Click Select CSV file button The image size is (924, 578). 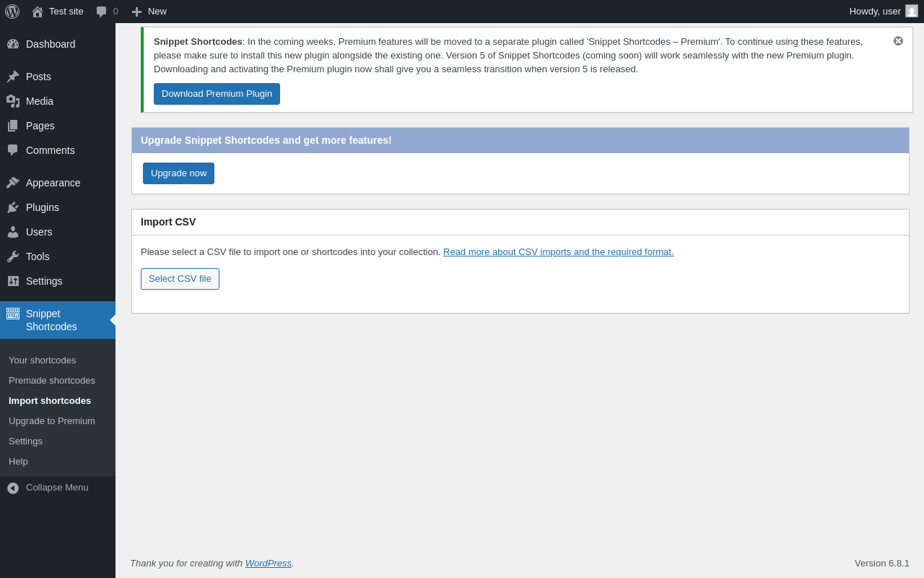(180, 279)
